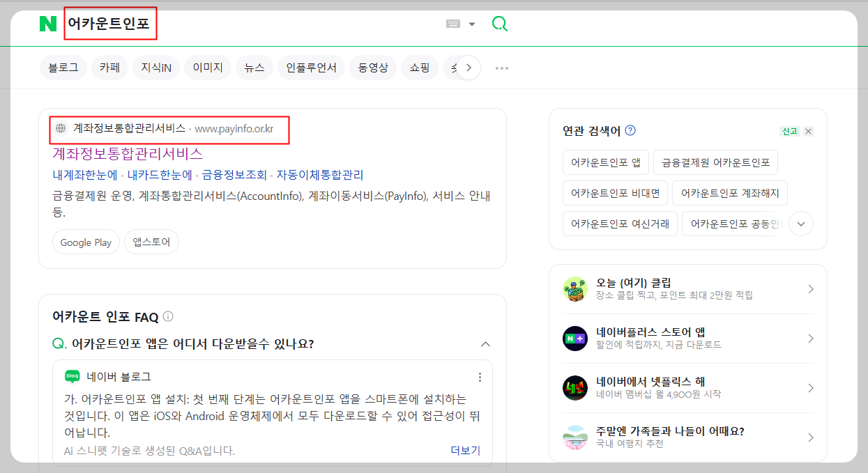Select related search 어카운트인포 앱
The height and width of the screenshot is (473, 868).
coord(606,162)
